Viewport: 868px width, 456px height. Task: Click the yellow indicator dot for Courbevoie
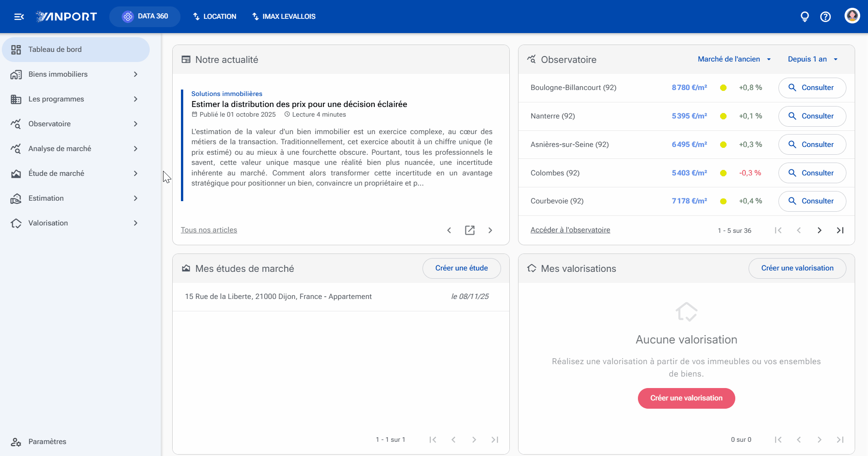pos(723,201)
